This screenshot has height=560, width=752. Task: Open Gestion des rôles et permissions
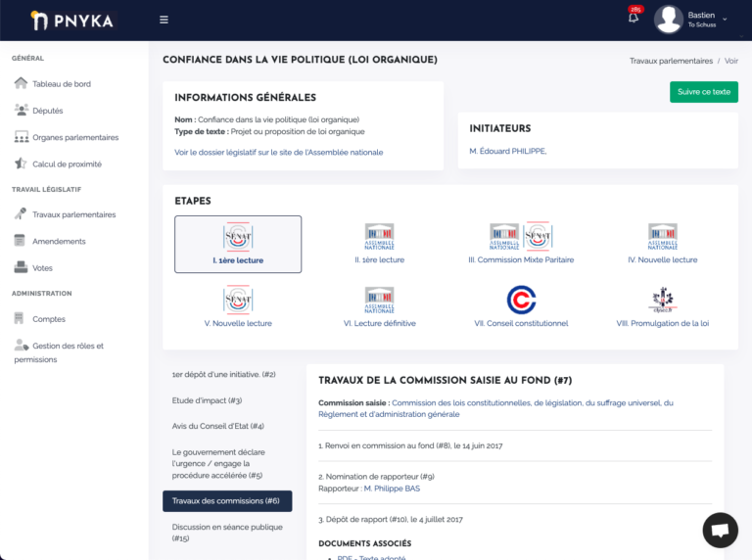point(59,351)
